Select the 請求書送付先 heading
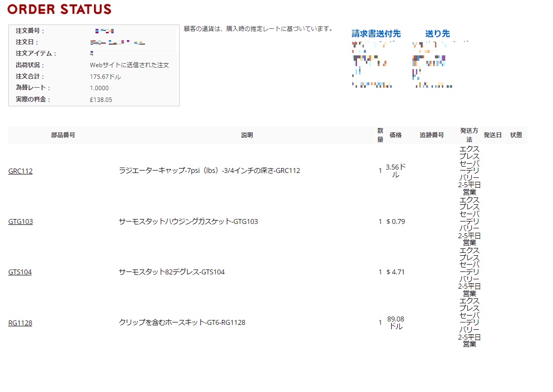The image size is (553, 392). point(376,34)
